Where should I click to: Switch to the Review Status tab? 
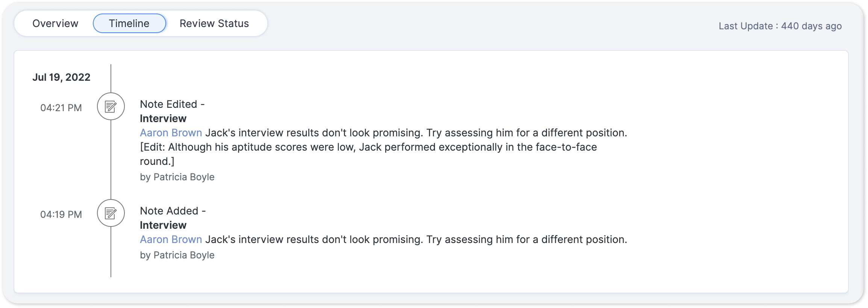click(x=214, y=24)
